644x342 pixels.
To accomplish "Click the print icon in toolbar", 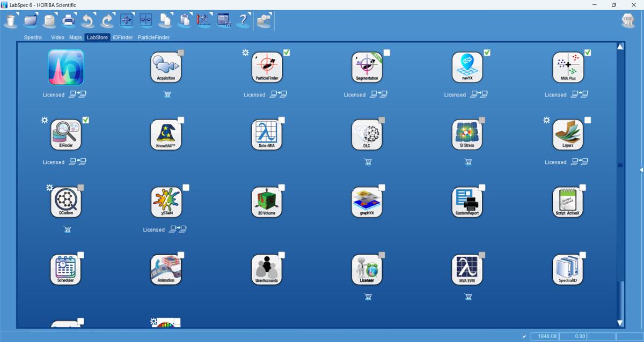I will point(68,21).
